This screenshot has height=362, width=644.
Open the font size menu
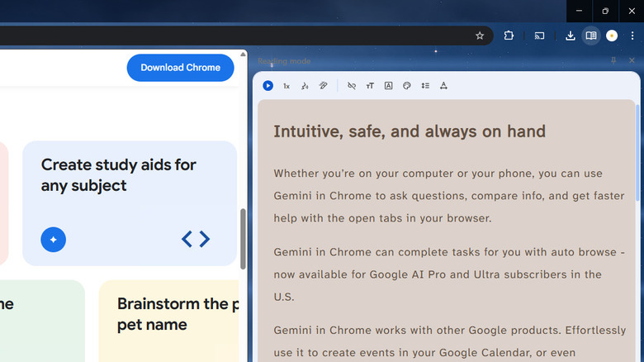370,86
